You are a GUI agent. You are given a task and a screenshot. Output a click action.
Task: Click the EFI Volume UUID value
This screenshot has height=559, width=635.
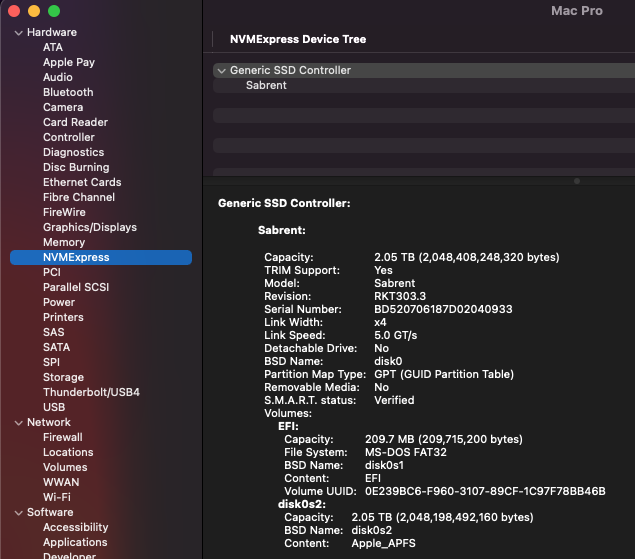click(x=485, y=491)
